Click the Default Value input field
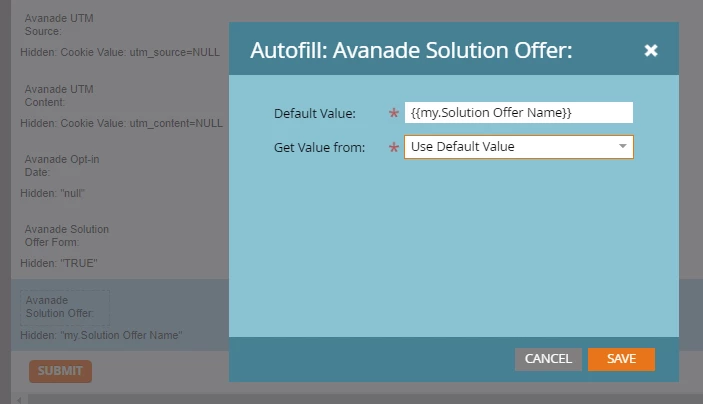This screenshot has width=703, height=404. point(519,113)
